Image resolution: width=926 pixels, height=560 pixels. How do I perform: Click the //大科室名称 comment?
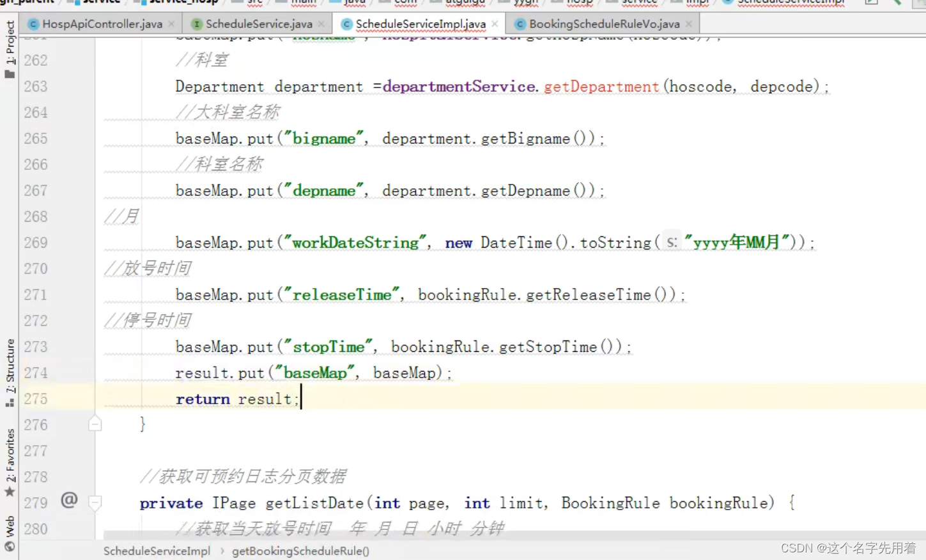(228, 112)
